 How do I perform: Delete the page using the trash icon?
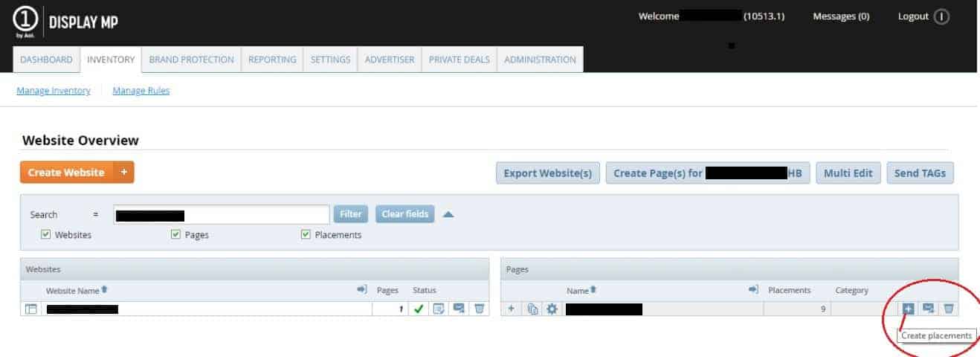(949, 309)
